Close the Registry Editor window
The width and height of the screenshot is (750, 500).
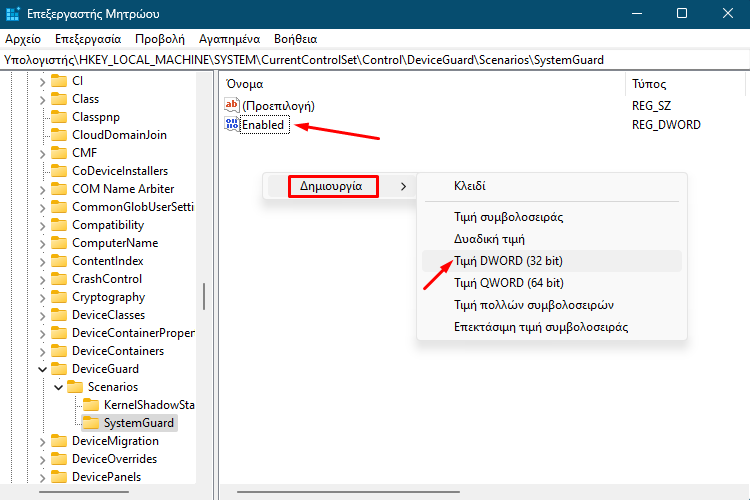point(728,13)
